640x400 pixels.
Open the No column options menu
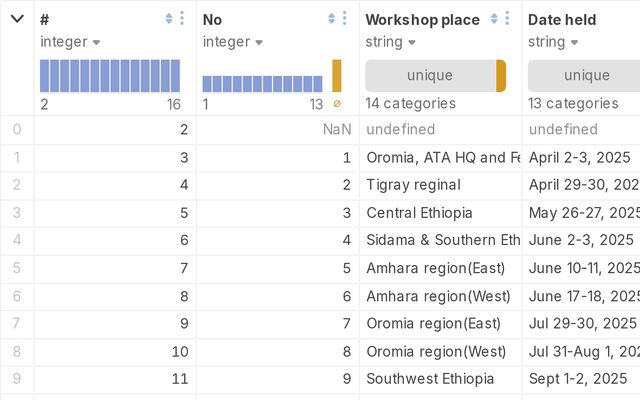tap(345, 19)
